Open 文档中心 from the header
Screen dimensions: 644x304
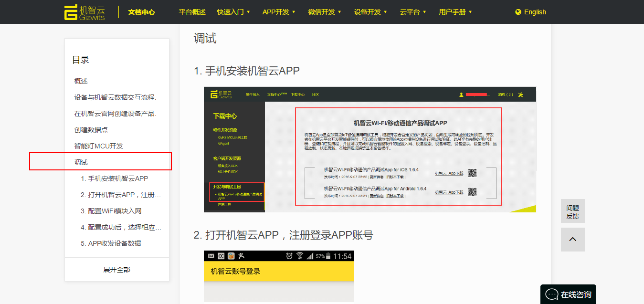click(x=141, y=12)
